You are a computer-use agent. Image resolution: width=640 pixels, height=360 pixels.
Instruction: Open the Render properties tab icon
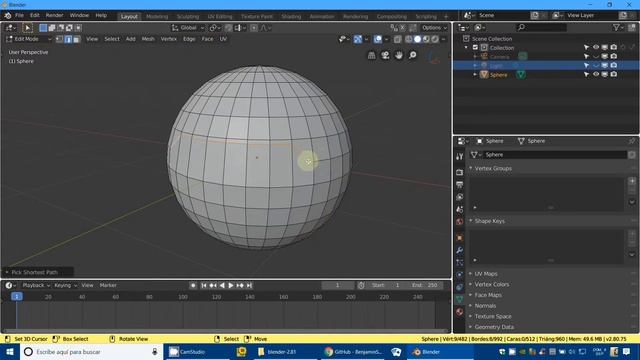point(460,172)
